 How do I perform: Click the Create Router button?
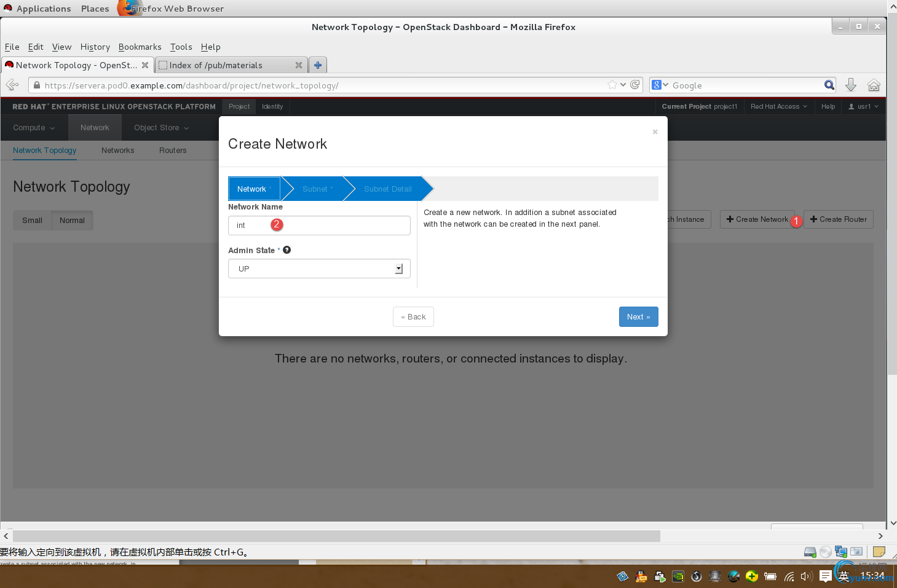click(x=838, y=219)
